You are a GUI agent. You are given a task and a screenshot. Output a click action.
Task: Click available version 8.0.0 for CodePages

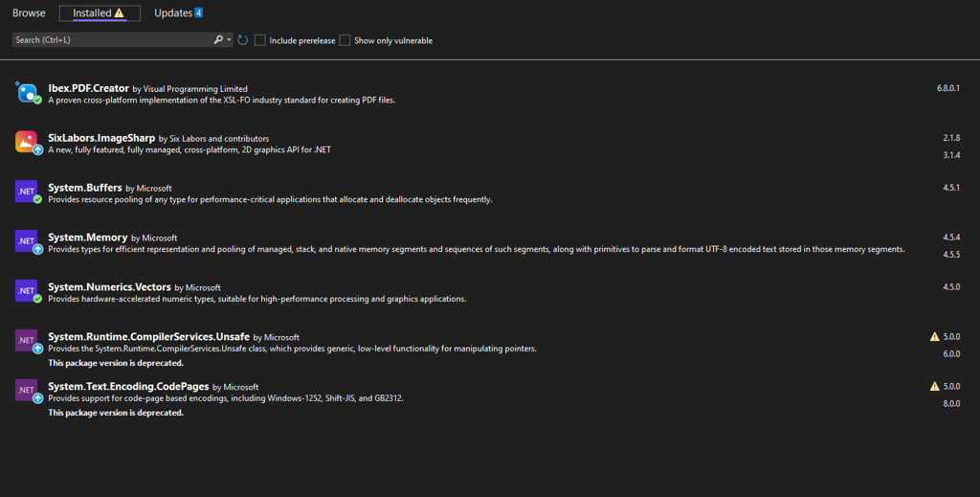point(951,404)
